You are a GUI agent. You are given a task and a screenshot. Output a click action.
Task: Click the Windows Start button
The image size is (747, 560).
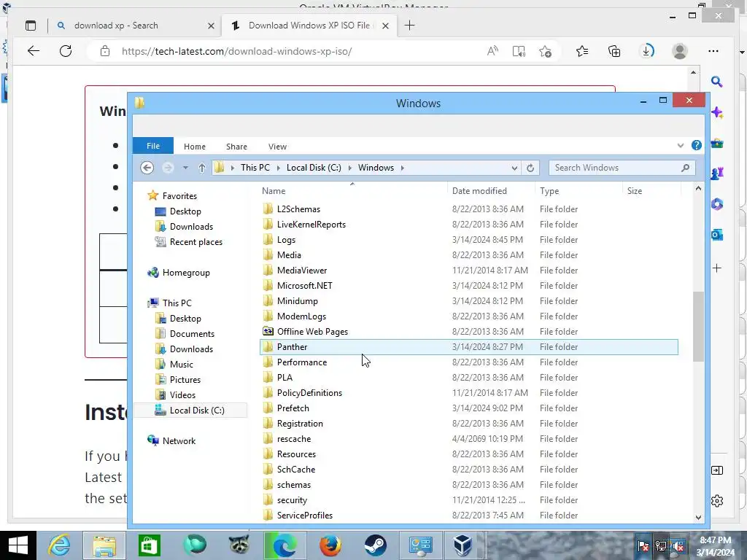point(18,545)
